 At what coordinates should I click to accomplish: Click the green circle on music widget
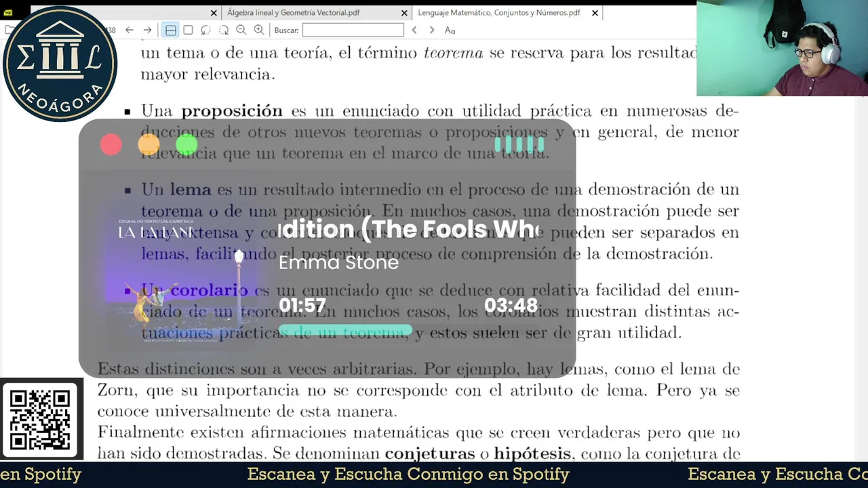point(186,144)
